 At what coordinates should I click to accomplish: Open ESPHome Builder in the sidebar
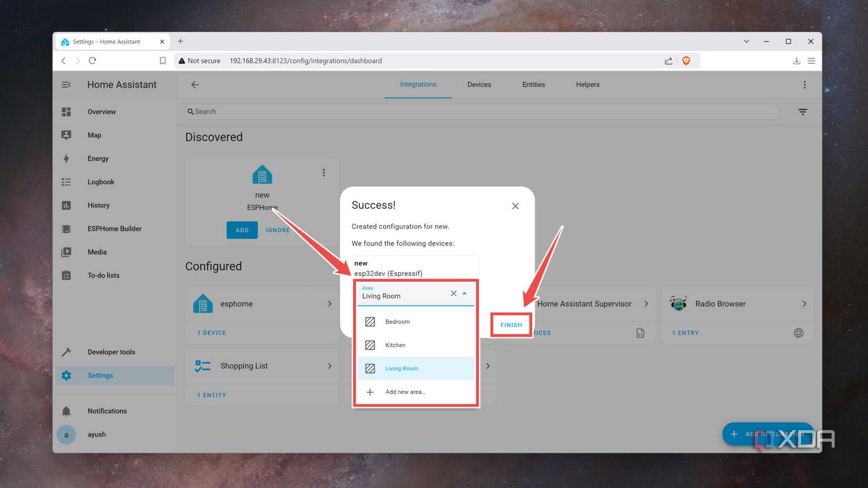[114, 228]
